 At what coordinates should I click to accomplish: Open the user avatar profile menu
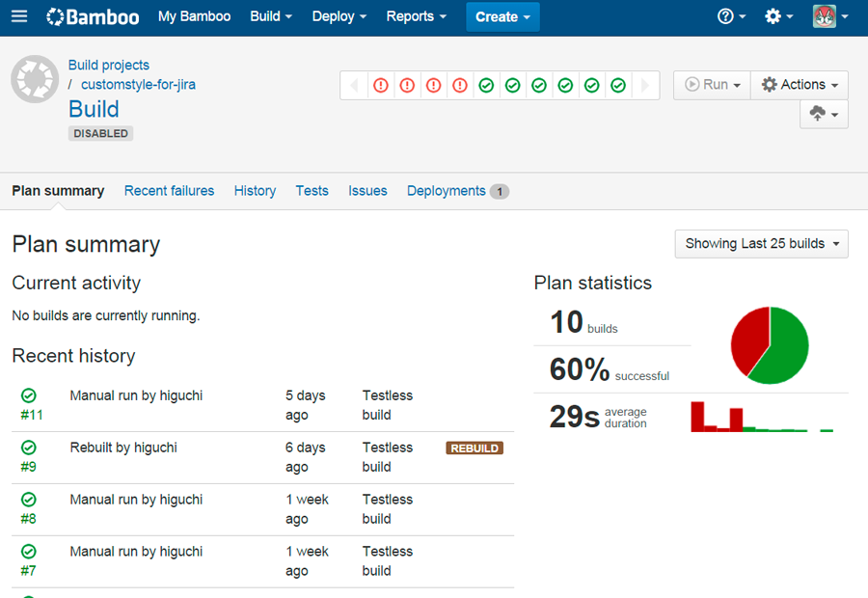click(830, 16)
